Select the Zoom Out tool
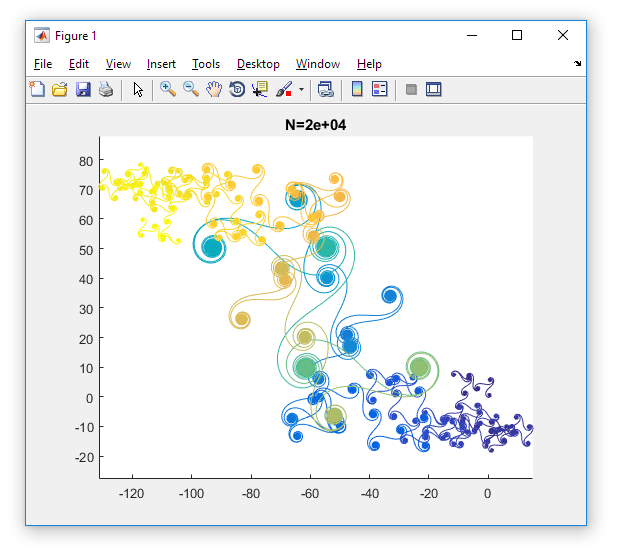619x560 pixels. [x=191, y=89]
